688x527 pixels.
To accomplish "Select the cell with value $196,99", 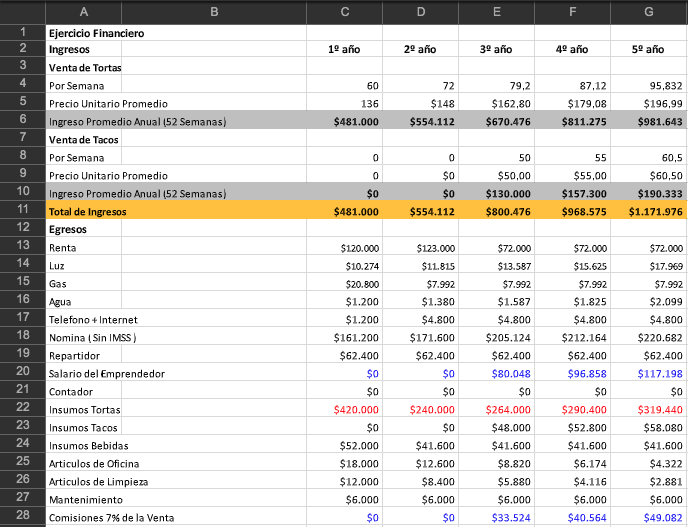I will 649,104.
